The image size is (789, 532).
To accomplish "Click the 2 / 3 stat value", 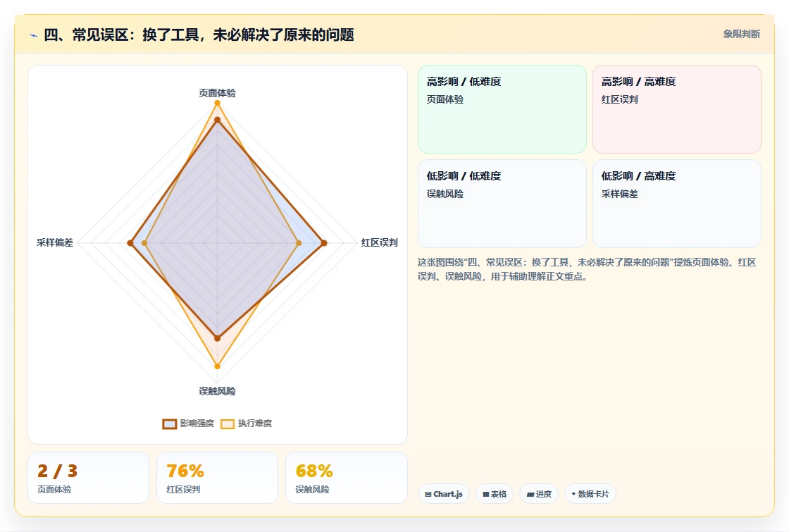I will (x=57, y=471).
